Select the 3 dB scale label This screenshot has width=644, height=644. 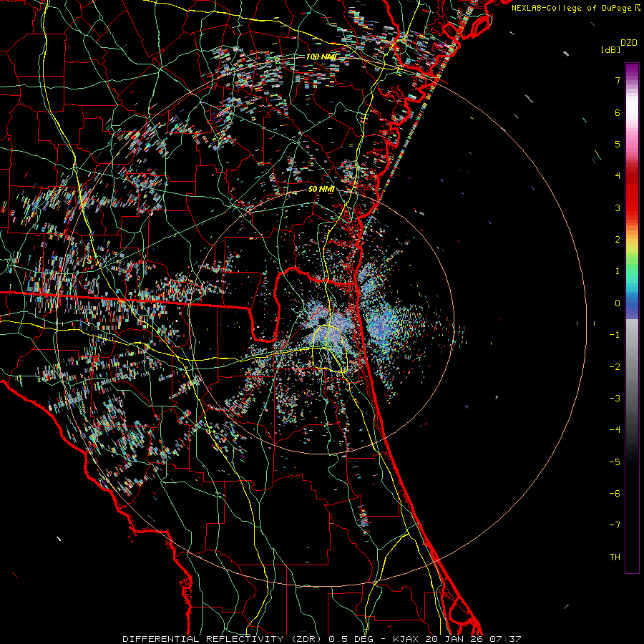click(x=618, y=208)
